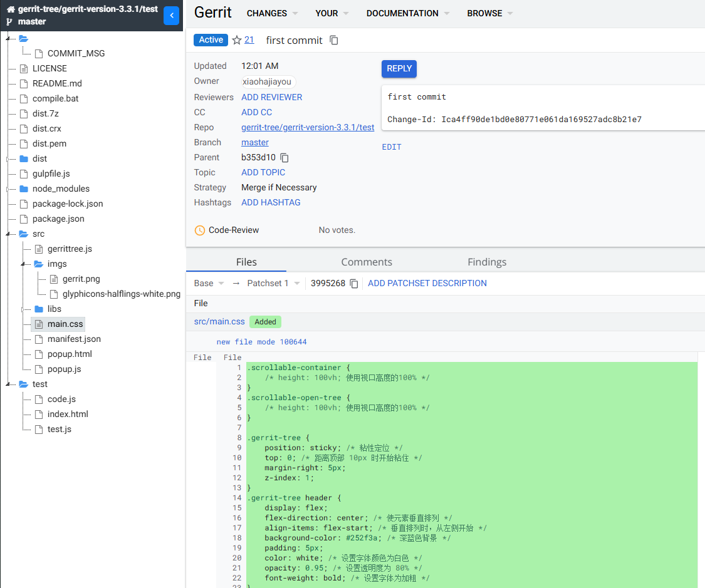
Task: Select popup.html in the file tree
Action: [x=70, y=354]
